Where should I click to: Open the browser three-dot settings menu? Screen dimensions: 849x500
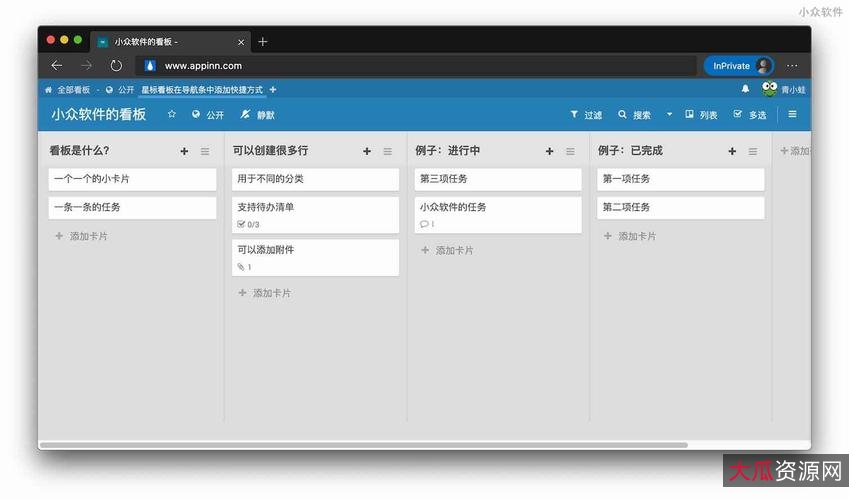(792, 66)
